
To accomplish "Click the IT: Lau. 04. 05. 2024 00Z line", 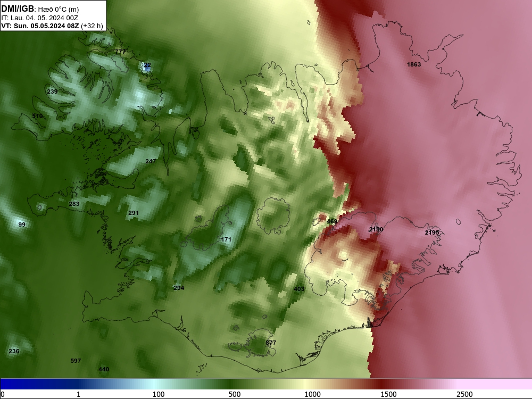I will point(40,18).
